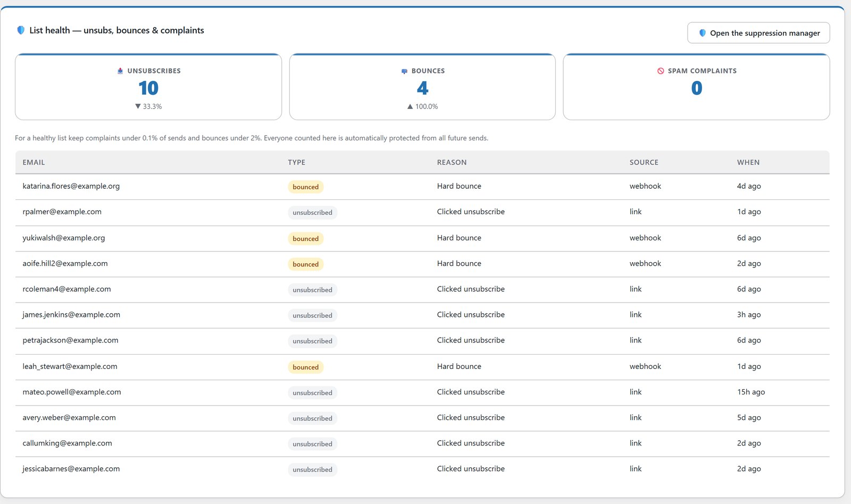Click the Unsubscribes card icon
The image size is (851, 504).
pos(120,71)
